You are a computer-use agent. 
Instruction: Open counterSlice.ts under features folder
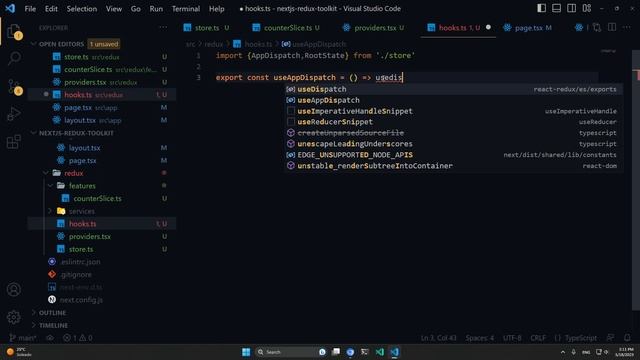click(102, 198)
